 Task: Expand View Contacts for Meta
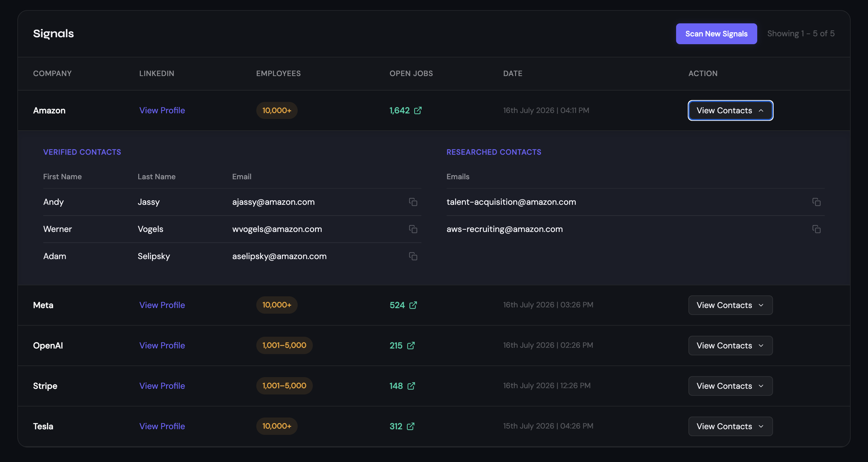point(730,305)
